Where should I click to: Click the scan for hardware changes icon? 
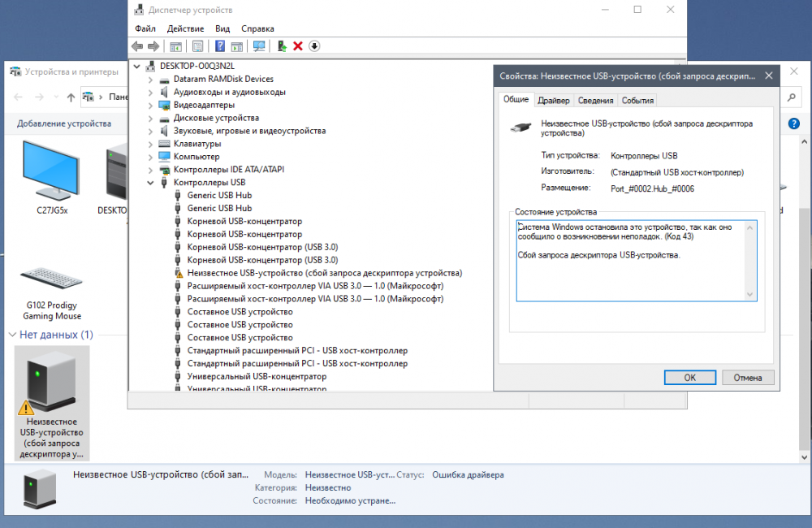click(x=259, y=46)
